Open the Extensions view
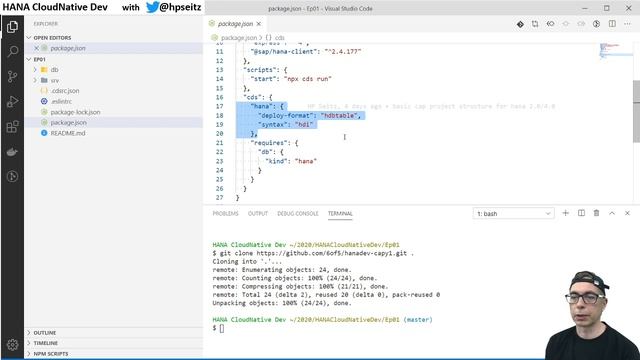640x360 pixels. pos(12,127)
